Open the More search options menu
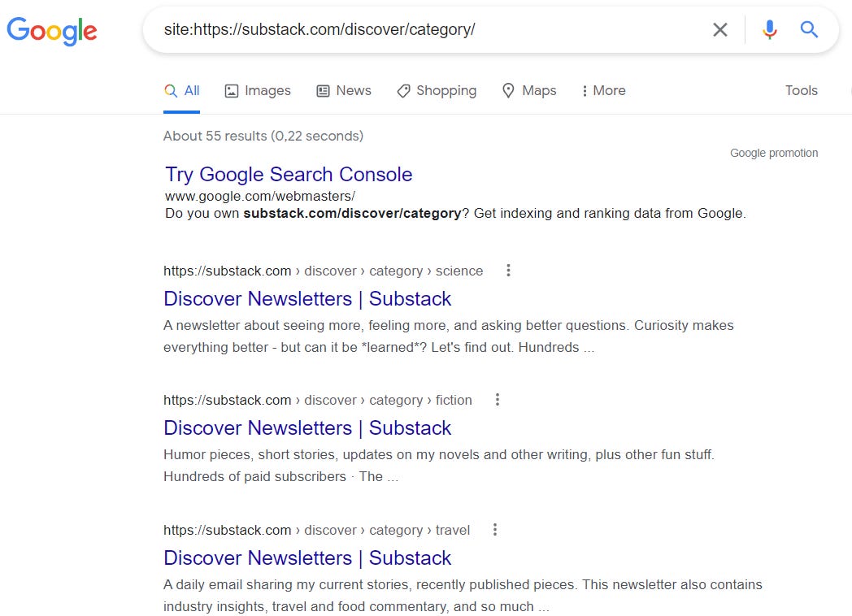Image resolution: width=852 pixels, height=616 pixels. [602, 90]
